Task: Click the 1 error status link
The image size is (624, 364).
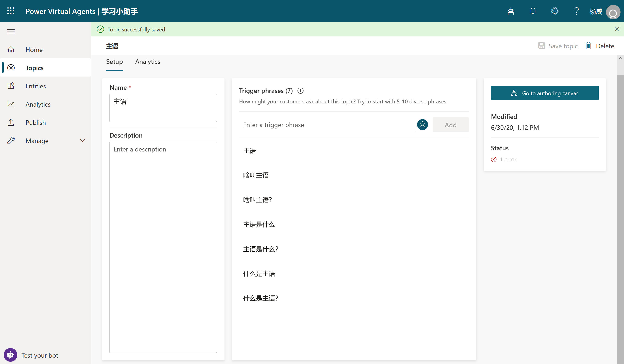Action: [x=508, y=159]
